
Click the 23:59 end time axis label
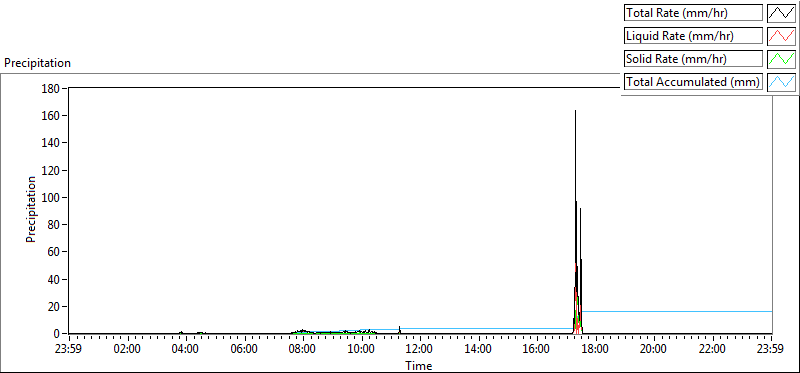(x=771, y=350)
